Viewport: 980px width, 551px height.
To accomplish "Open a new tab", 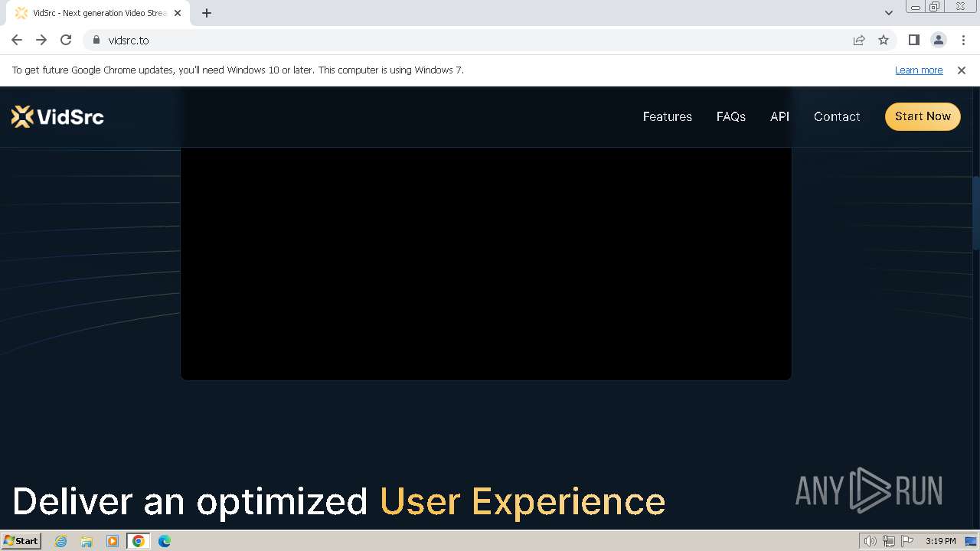I will [x=207, y=13].
